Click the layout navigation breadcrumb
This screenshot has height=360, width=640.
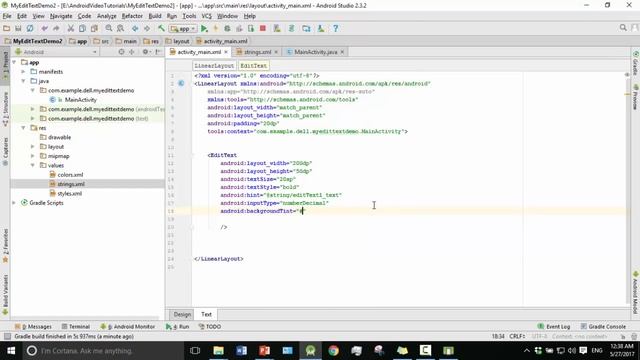pyautogui.click(x=178, y=41)
